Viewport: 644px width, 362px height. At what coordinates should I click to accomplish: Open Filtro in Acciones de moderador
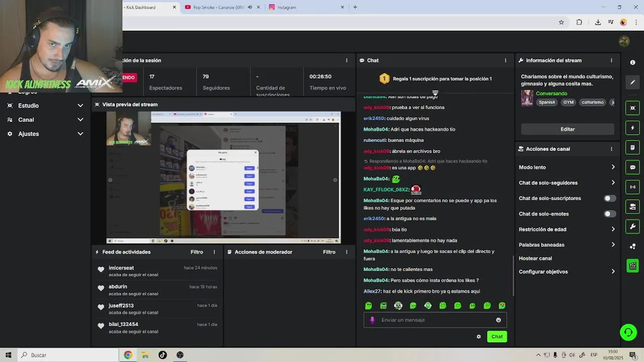329,252
